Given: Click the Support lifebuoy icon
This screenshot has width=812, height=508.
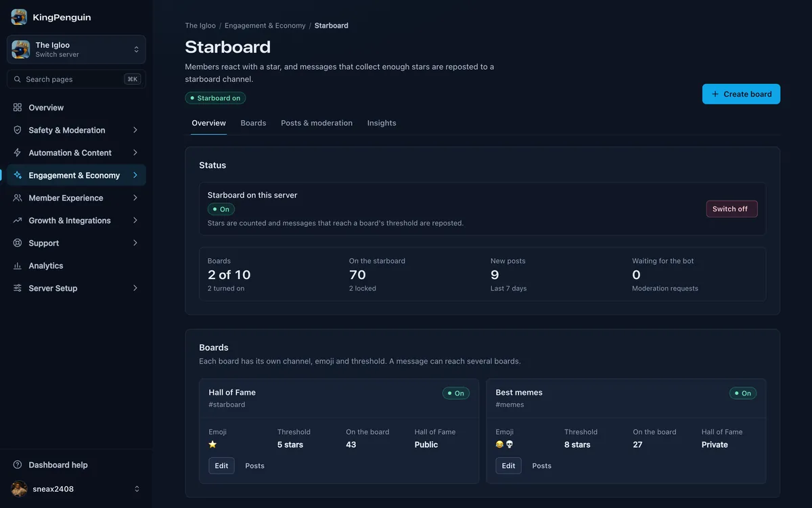Looking at the screenshot, I should point(18,243).
